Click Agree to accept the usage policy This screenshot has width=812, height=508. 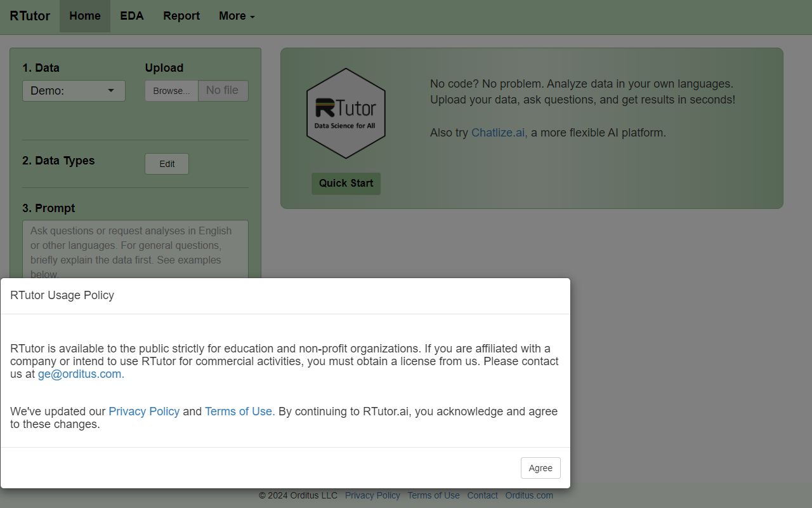pyautogui.click(x=540, y=468)
